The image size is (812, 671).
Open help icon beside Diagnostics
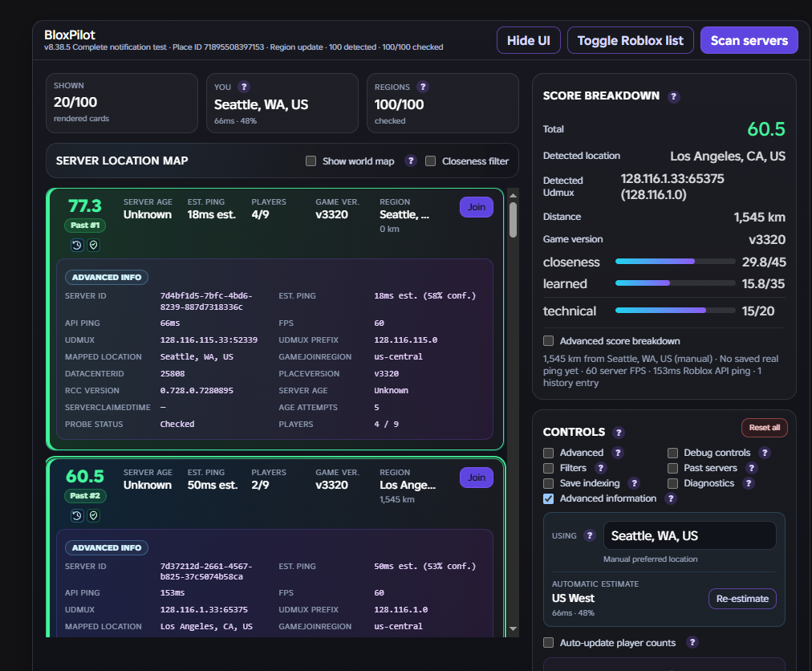coord(749,483)
